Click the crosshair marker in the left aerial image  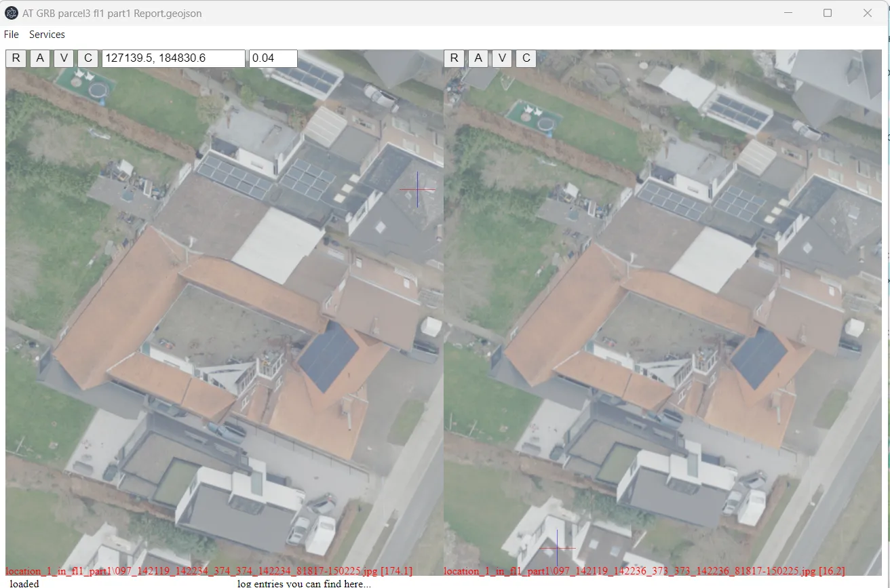[x=417, y=189]
